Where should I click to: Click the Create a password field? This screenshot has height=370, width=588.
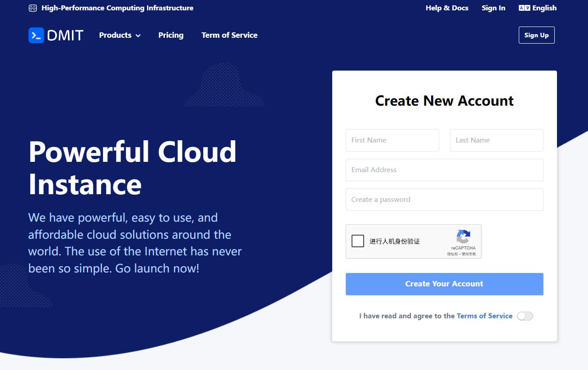click(444, 200)
